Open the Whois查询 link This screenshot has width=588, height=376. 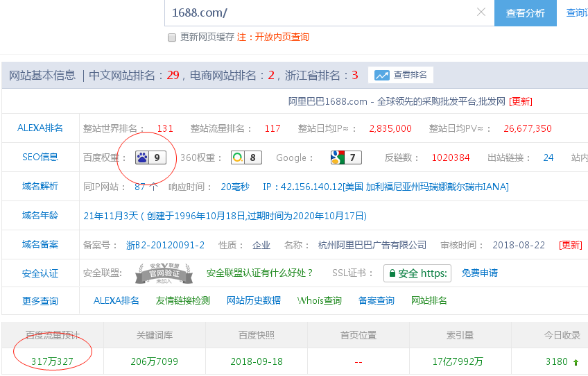[x=320, y=300]
